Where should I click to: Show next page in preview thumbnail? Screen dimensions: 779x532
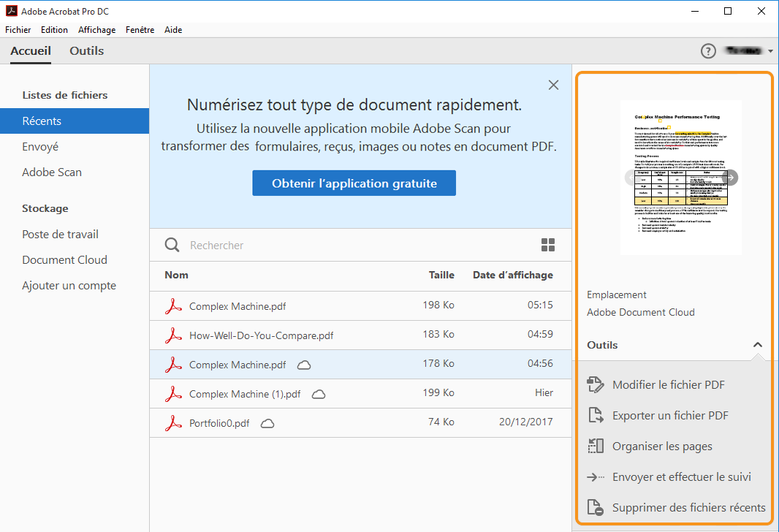[729, 178]
